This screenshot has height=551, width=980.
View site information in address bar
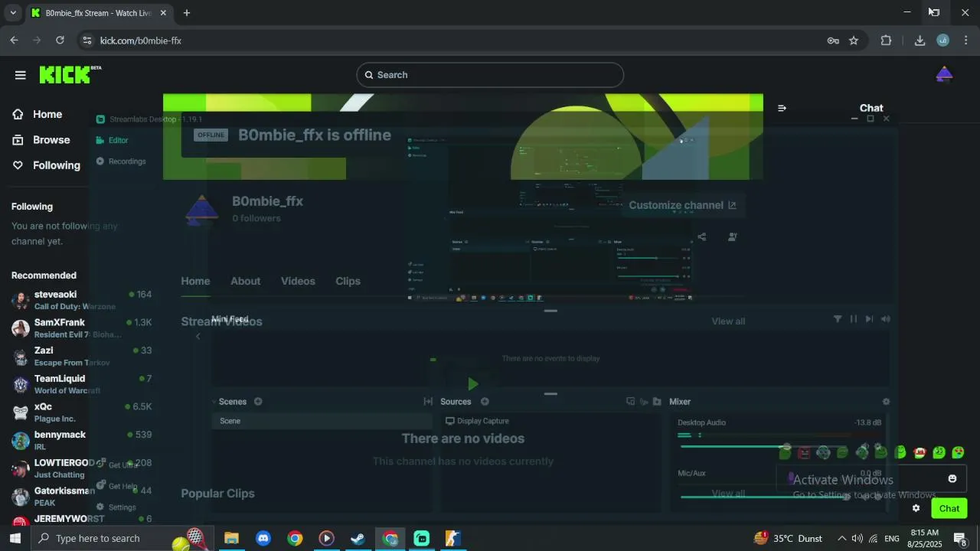point(87,41)
